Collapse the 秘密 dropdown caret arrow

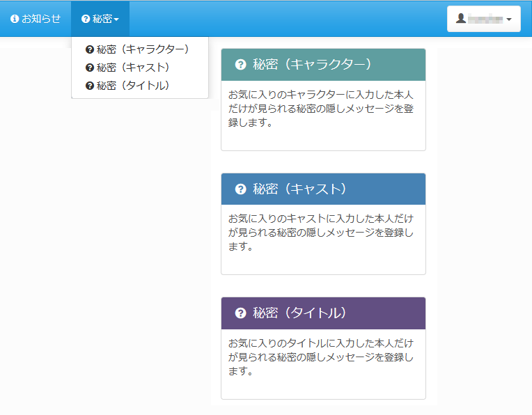(116, 19)
